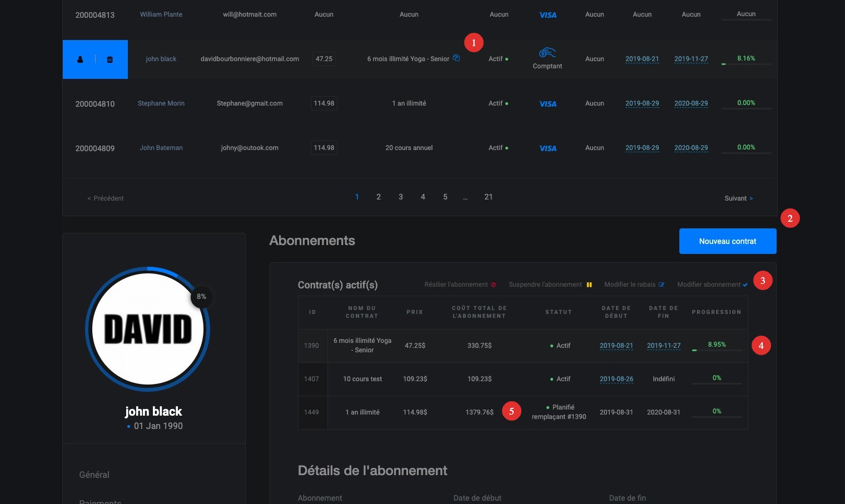Viewport: 845px width, 504px height.
Task: Click end date 2019-11-27 of contract 1390
Action: pyautogui.click(x=663, y=346)
